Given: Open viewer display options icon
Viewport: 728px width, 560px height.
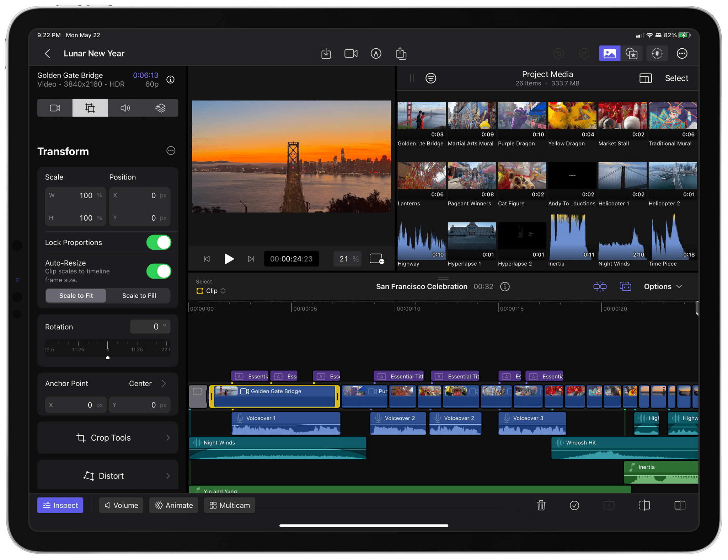Looking at the screenshot, I should 377,259.
